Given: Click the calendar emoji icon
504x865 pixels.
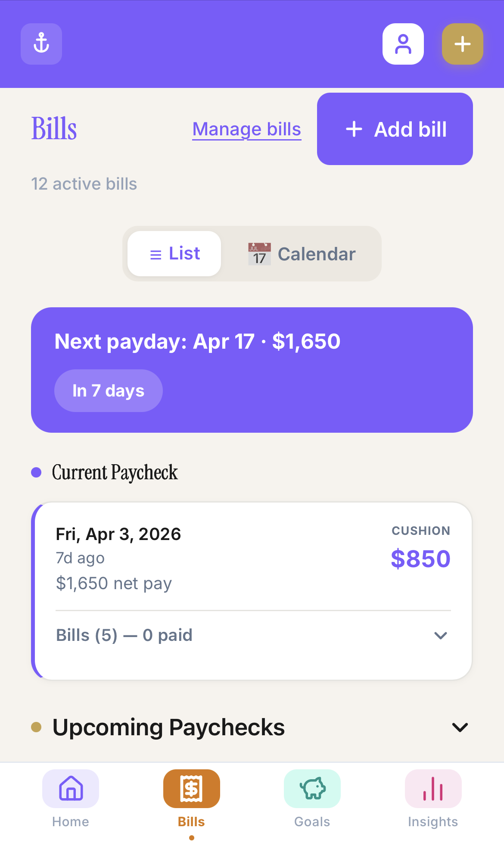Looking at the screenshot, I should pos(259,254).
